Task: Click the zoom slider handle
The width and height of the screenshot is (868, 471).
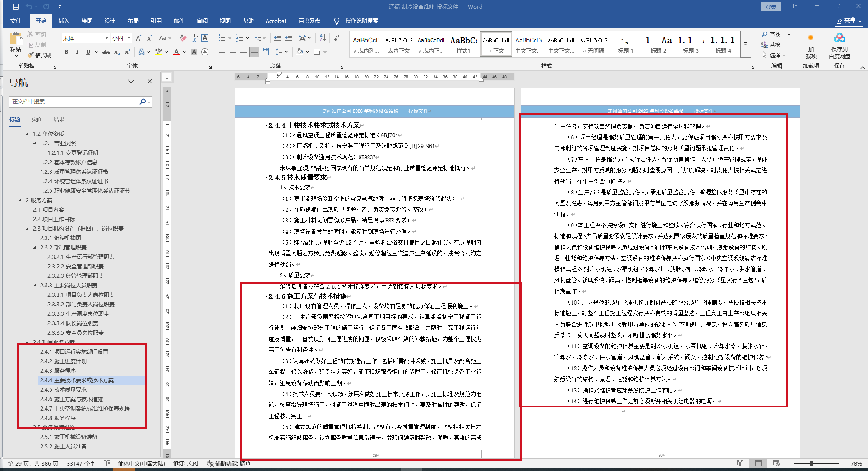Action: 811,463
